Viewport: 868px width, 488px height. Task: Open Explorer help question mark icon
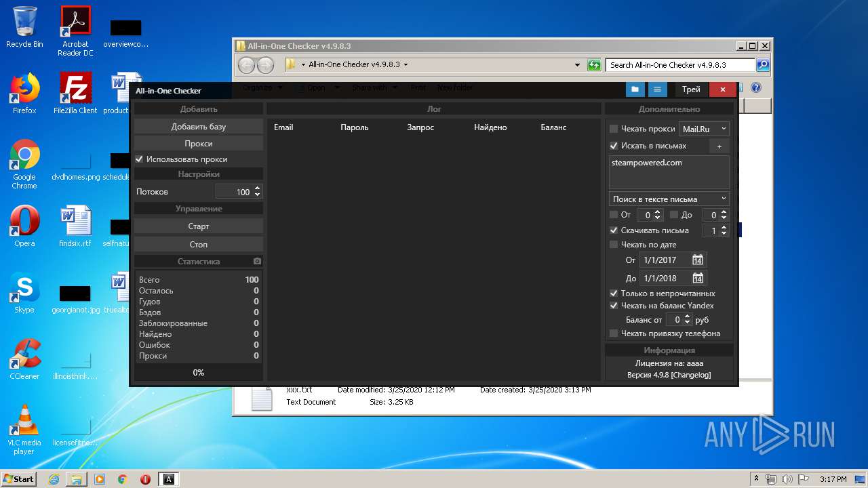[x=756, y=87]
